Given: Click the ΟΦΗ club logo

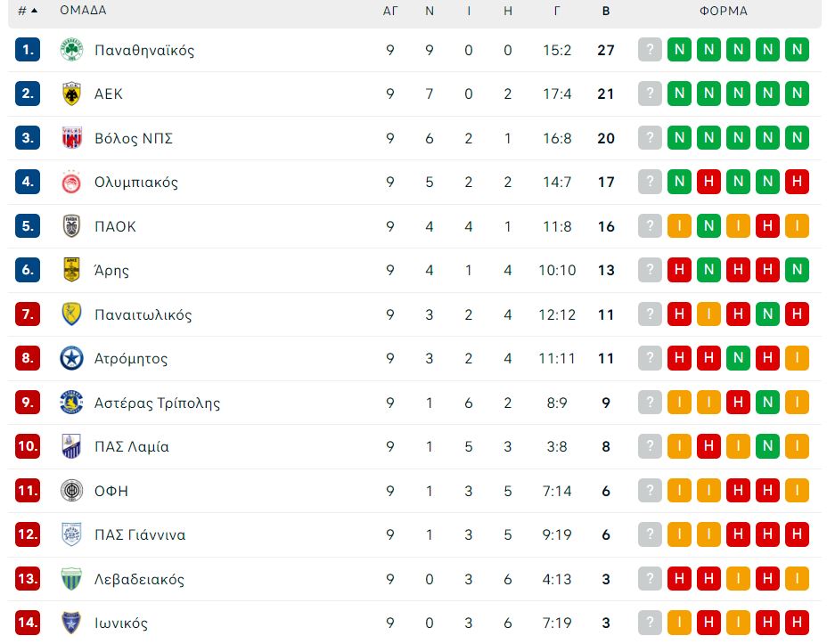Looking at the screenshot, I should click(x=71, y=491).
